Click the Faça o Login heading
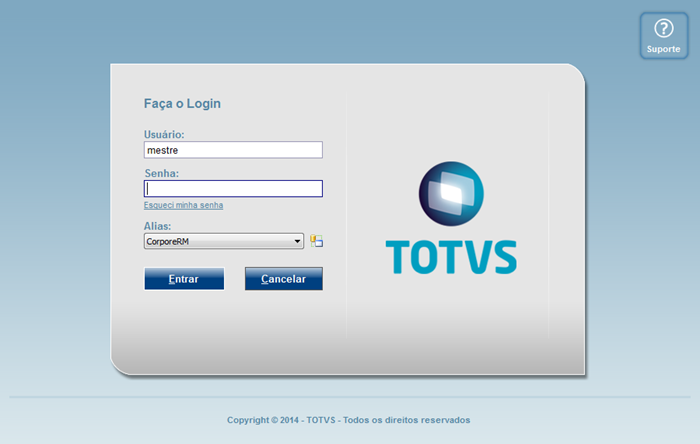The width and height of the screenshot is (700, 444). pos(182,104)
